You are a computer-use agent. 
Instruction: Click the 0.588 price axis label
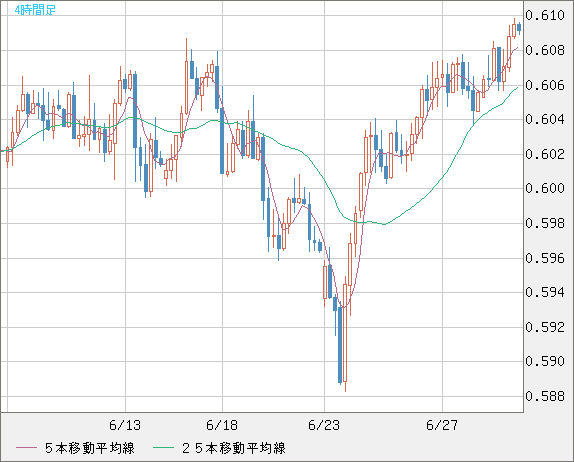[545, 396]
